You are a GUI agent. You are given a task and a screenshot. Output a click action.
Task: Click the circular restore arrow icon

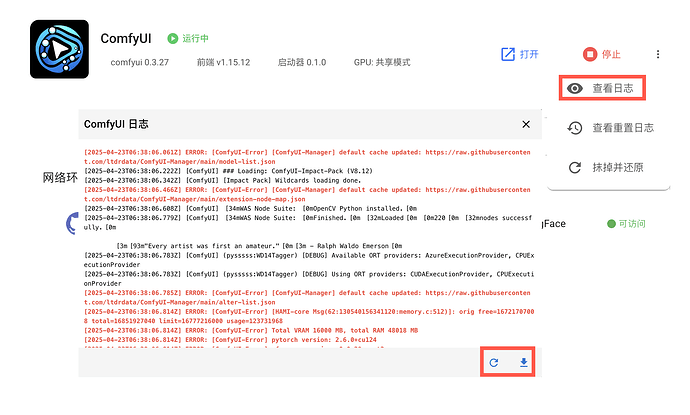coord(575,168)
